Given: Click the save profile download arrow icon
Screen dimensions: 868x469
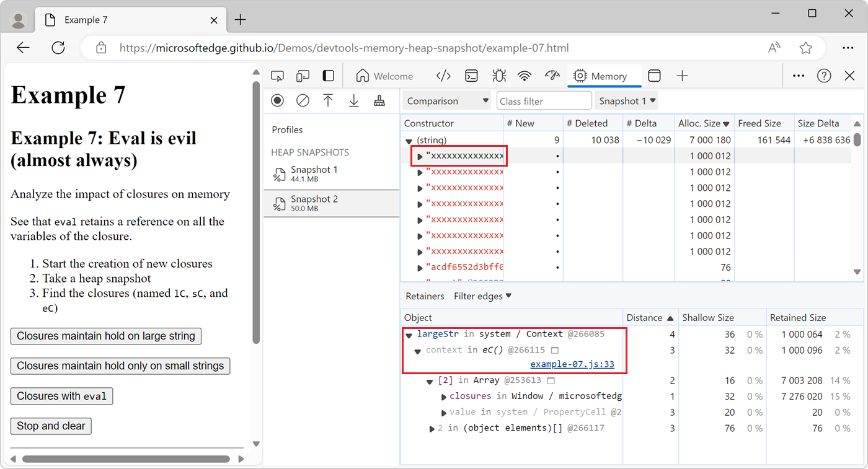Looking at the screenshot, I should (354, 100).
